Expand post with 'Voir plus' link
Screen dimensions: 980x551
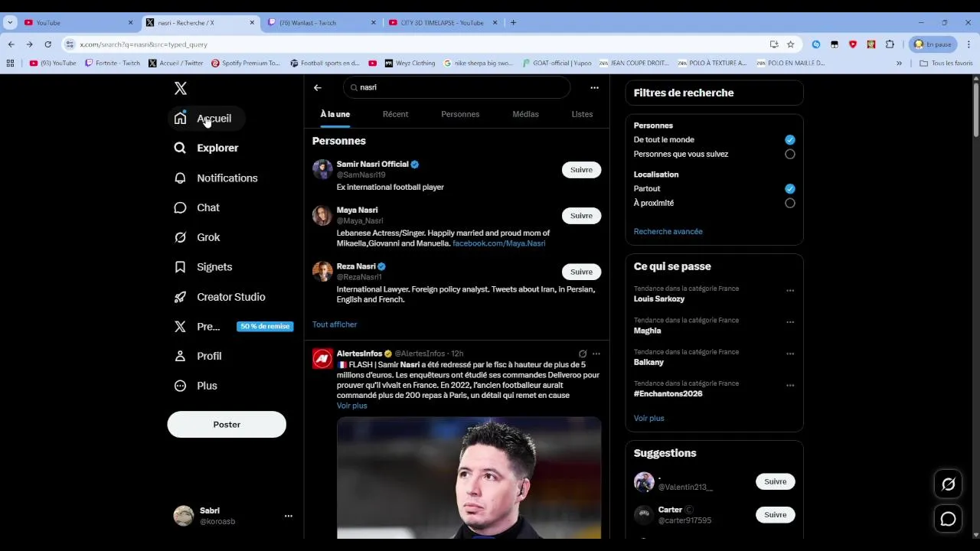[351, 406]
